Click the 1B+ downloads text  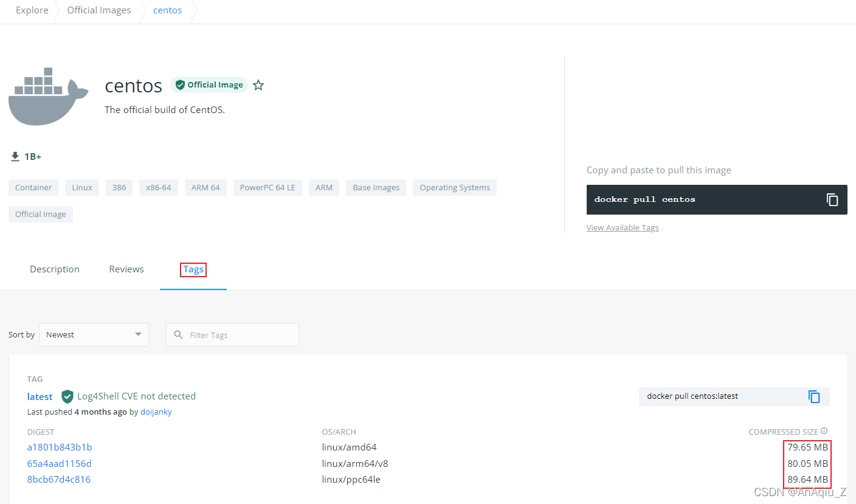(x=33, y=157)
